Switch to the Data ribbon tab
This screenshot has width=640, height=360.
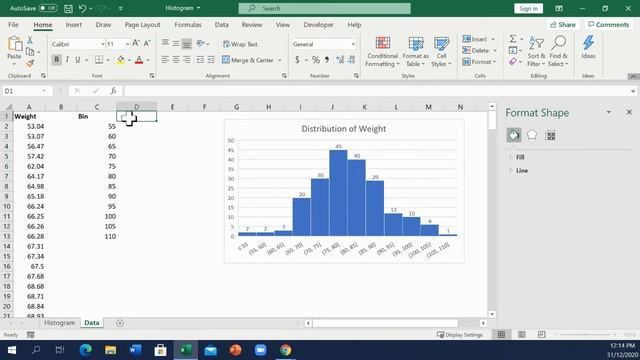point(222,24)
